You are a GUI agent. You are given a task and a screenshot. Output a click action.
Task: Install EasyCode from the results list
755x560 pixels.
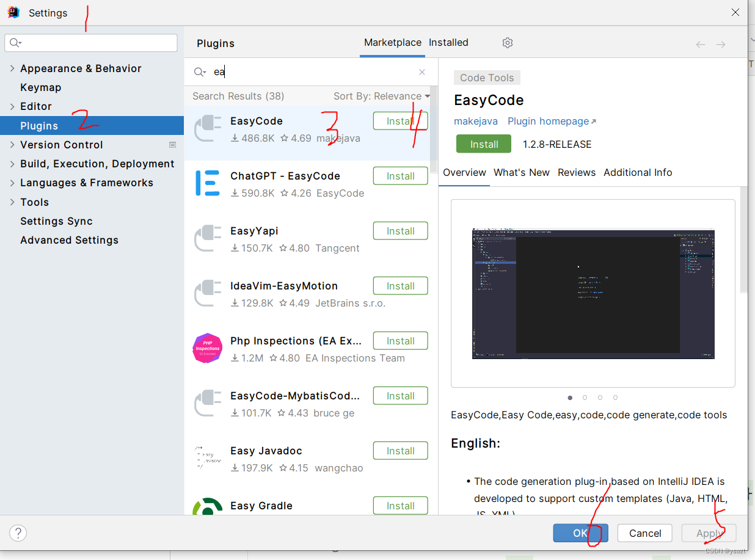pyautogui.click(x=401, y=121)
